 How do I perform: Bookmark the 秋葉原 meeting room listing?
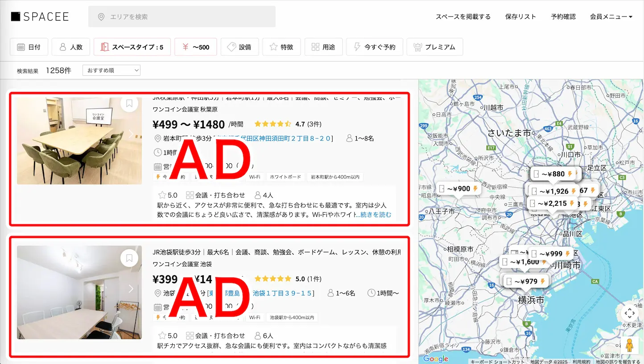(x=129, y=103)
